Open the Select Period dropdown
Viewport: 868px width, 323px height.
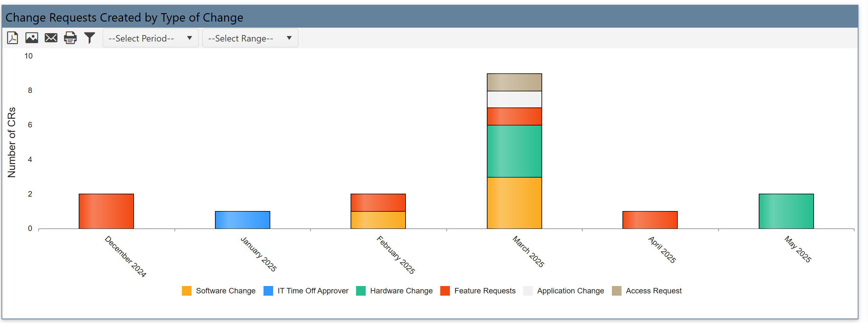click(150, 38)
